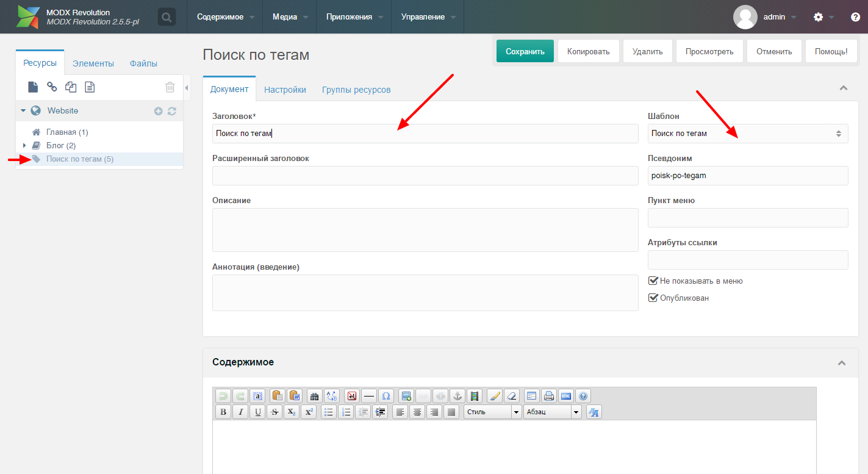This screenshot has height=474, width=868.
Task: Insert a bulleted list in editor
Action: pos(329,412)
